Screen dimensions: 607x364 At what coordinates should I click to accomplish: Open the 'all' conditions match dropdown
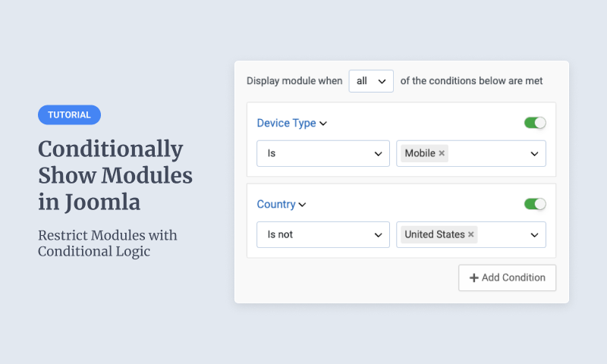click(371, 81)
